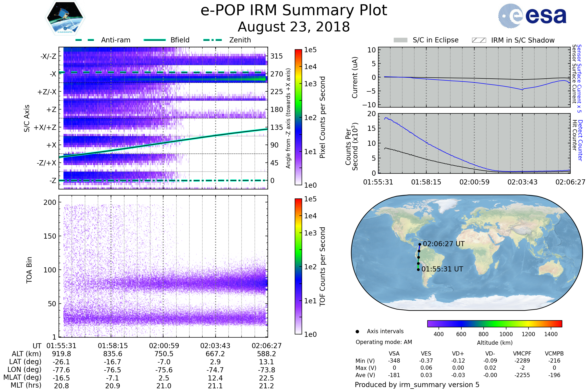Click the Pixel Counts per Second colorbar
The image size is (588, 392).
point(298,117)
